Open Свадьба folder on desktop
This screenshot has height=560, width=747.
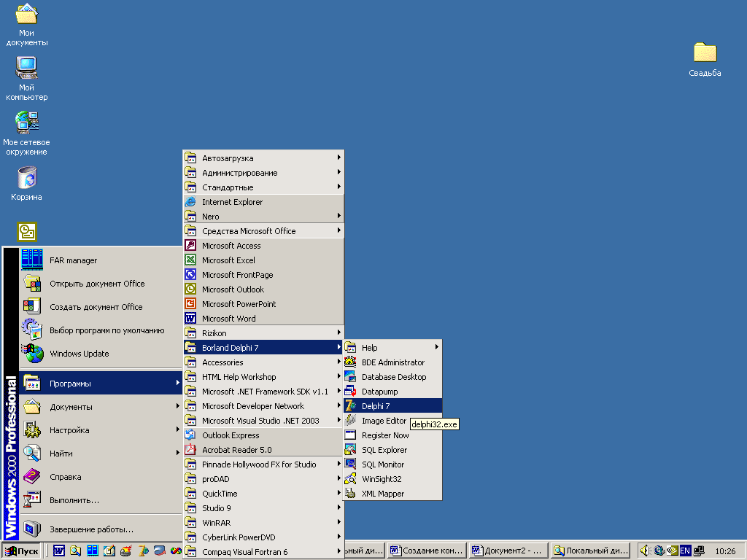[x=705, y=60]
